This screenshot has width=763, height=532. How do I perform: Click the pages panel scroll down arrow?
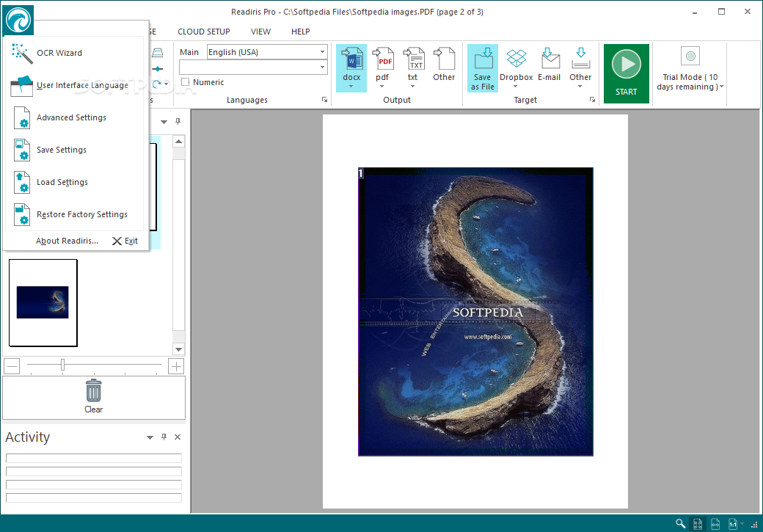point(178,349)
